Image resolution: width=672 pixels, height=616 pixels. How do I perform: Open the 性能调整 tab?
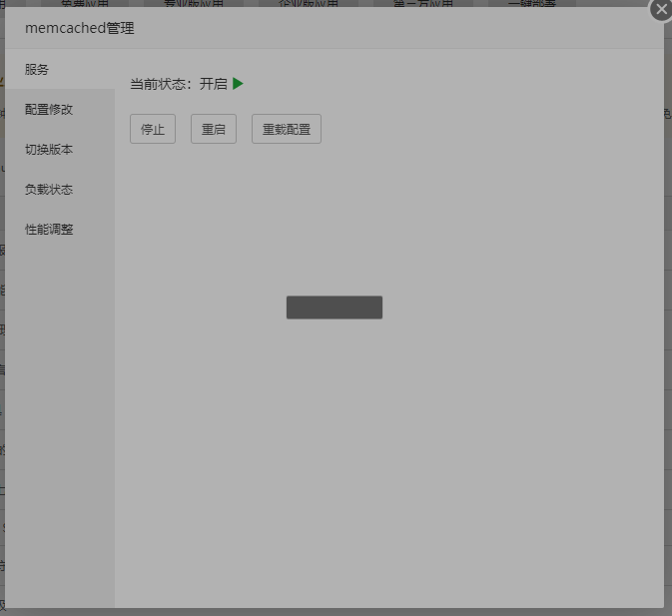point(60,229)
